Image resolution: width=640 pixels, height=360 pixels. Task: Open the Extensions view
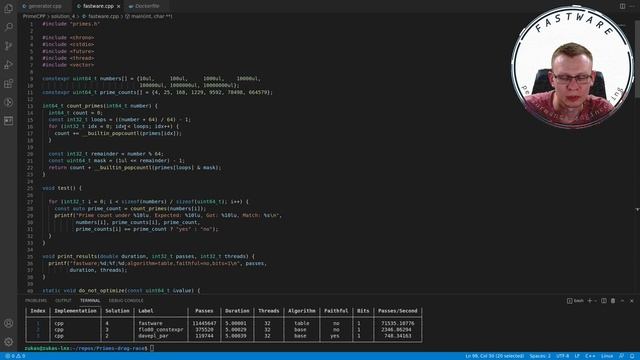8,83
